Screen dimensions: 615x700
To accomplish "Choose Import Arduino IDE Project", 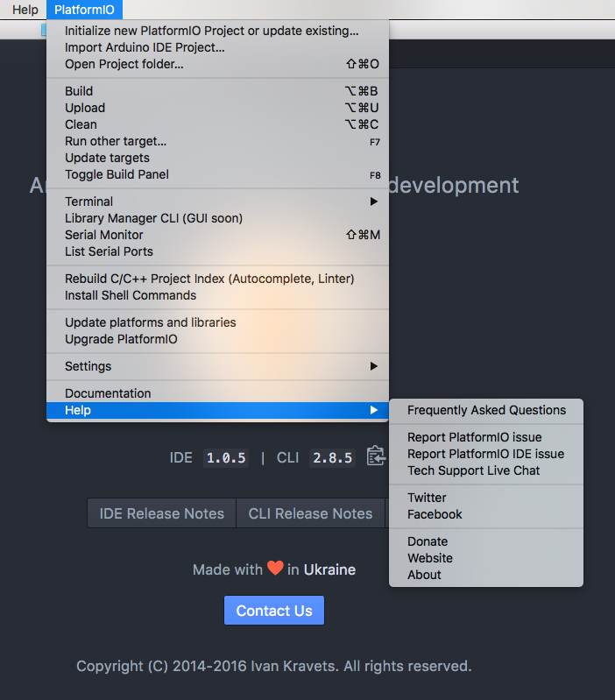I will [218, 47].
